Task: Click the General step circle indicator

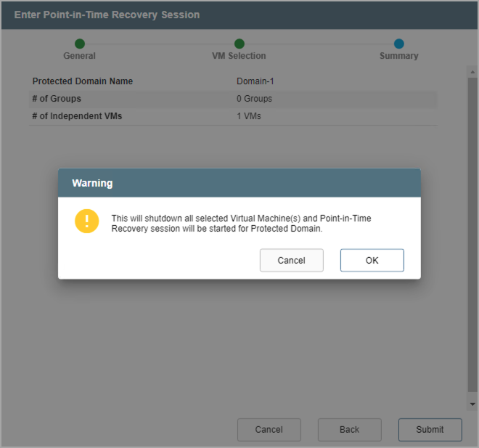Action: (x=80, y=44)
